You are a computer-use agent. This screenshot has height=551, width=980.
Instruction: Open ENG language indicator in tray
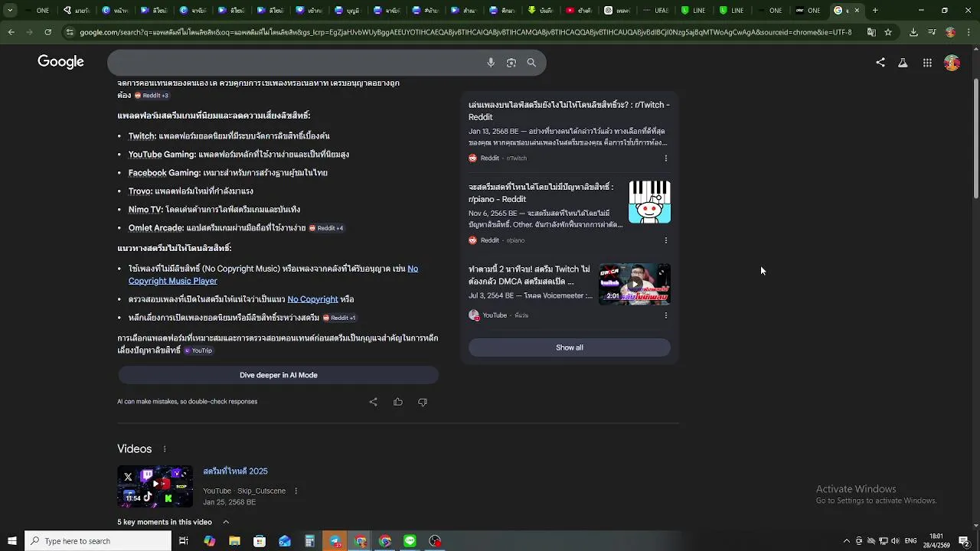[911, 541]
